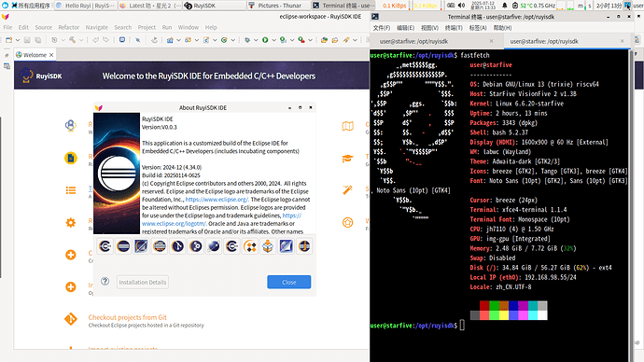644x362 pixels.
Task: Open the https://www.eclipse.org/ link
Action: (217, 200)
